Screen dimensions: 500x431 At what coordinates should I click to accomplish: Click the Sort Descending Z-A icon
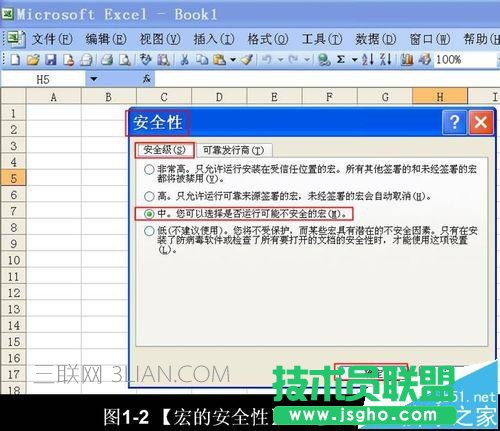coord(385,60)
